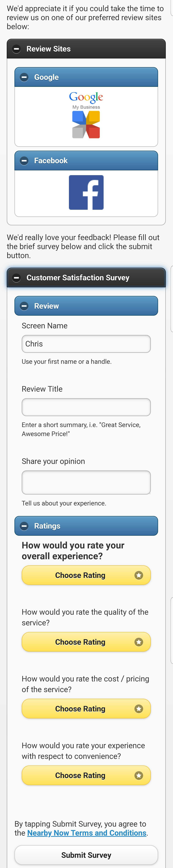Screen dimensions: 173x868
Task: Focus the Screen Name field containing Chris
Action: coord(86,344)
